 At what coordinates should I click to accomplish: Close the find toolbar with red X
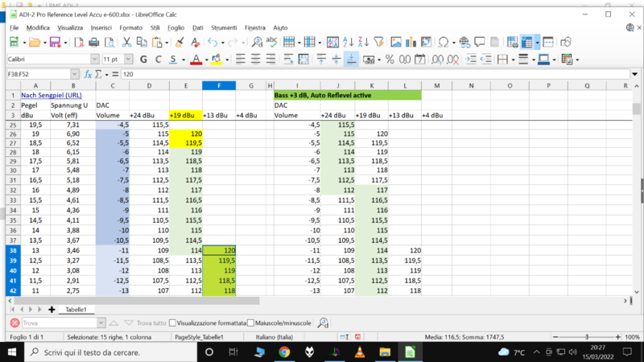14,323
